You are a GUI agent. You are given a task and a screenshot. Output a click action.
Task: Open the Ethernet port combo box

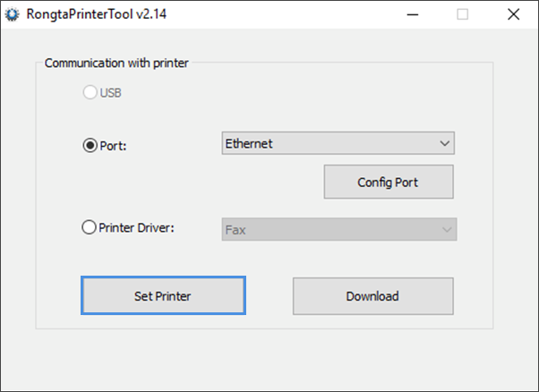point(338,143)
